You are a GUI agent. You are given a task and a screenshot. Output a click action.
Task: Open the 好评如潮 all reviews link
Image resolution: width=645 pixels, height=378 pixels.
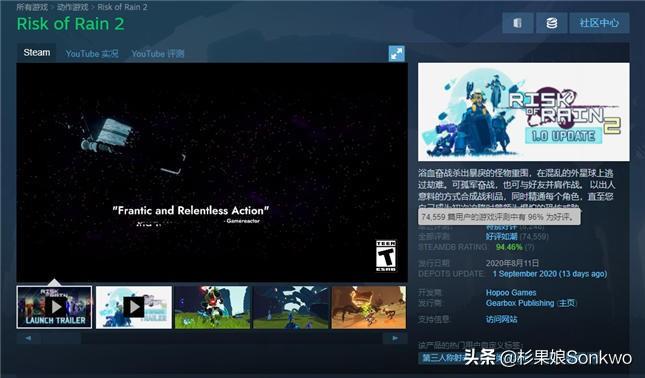[x=501, y=237]
